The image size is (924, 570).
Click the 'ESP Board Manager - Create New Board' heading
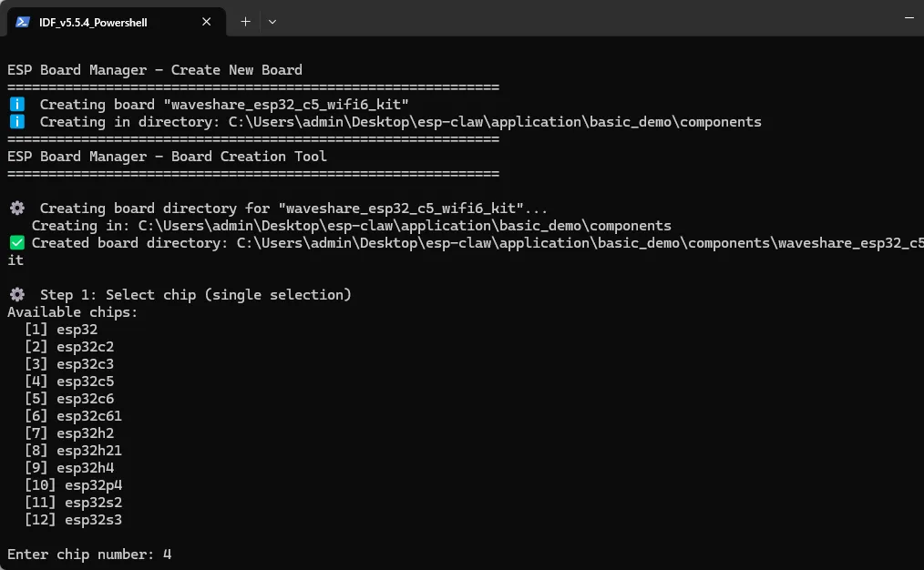click(155, 70)
